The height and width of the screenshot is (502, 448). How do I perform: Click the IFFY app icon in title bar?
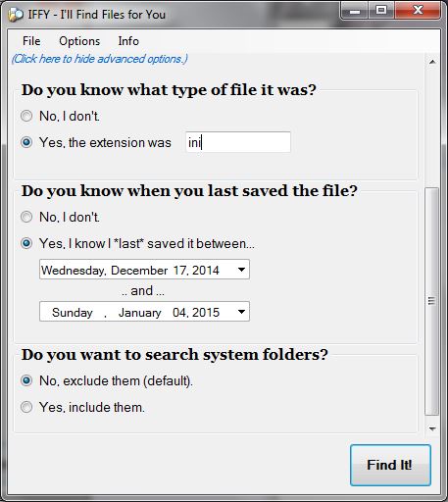coord(16,15)
